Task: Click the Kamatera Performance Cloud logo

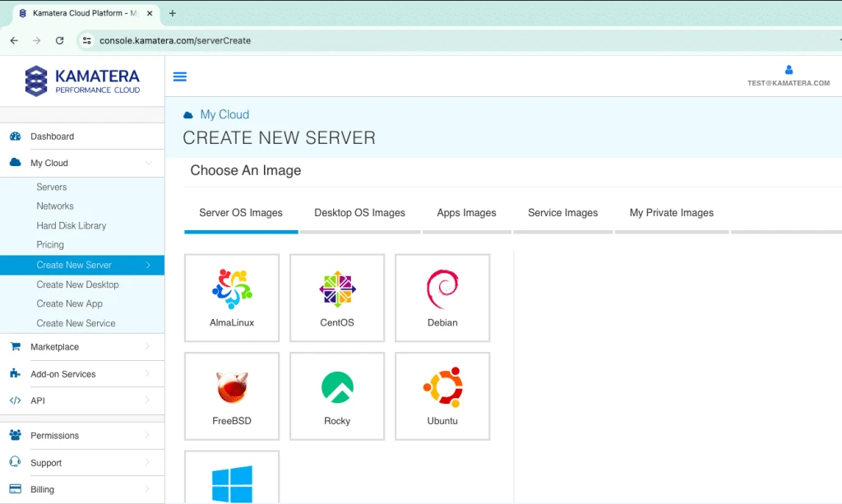Action: pos(82,81)
